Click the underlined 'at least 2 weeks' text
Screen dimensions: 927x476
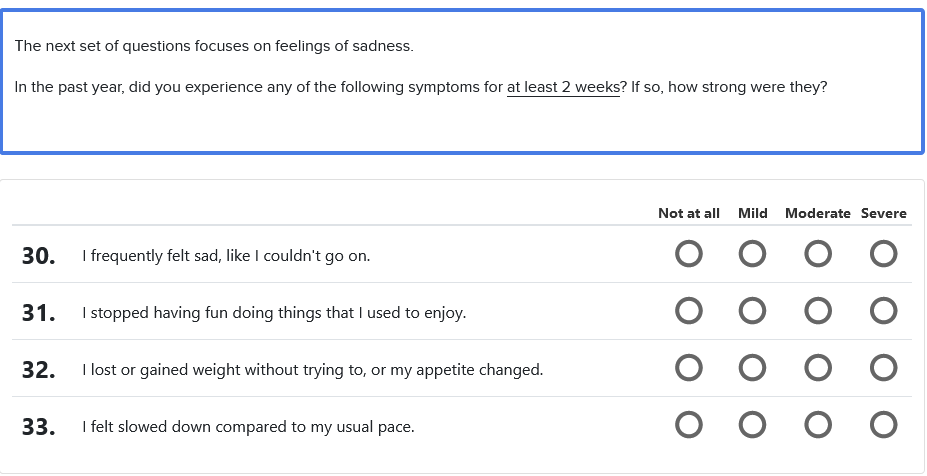(563, 87)
